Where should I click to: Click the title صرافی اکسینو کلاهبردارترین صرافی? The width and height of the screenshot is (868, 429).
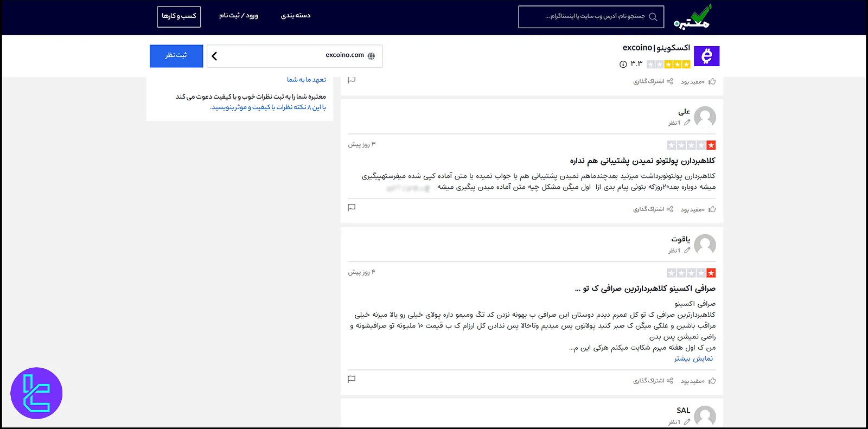pyautogui.click(x=645, y=289)
